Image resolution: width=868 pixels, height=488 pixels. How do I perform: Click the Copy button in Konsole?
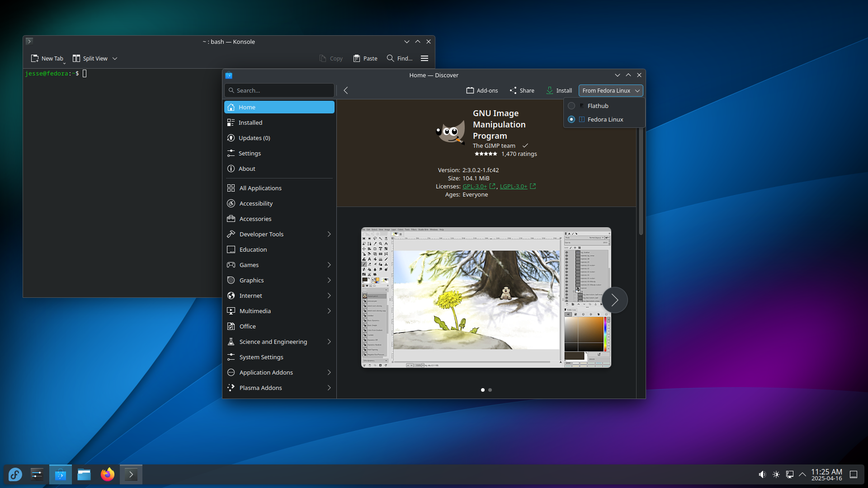coord(331,58)
